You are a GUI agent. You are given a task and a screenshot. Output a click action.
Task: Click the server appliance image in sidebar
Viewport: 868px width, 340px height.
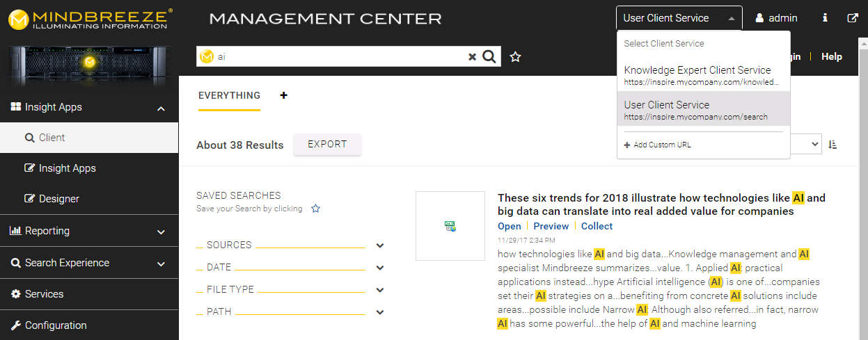(89, 65)
